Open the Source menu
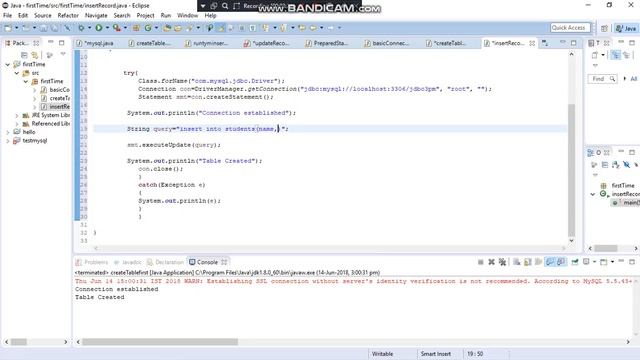 pos(42,16)
